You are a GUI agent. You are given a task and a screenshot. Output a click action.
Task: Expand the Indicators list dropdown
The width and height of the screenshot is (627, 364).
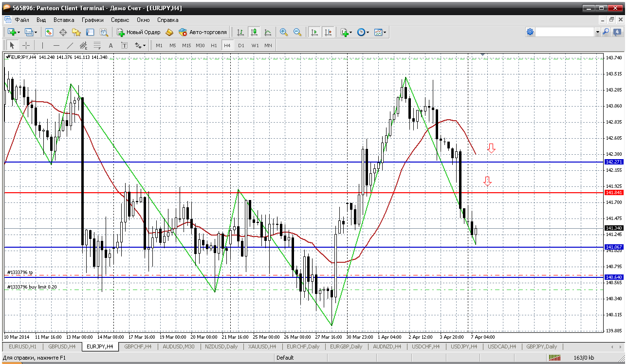pos(346,32)
